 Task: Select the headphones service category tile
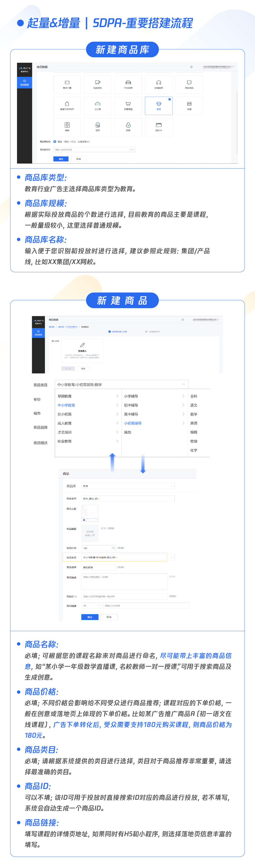[158, 85]
